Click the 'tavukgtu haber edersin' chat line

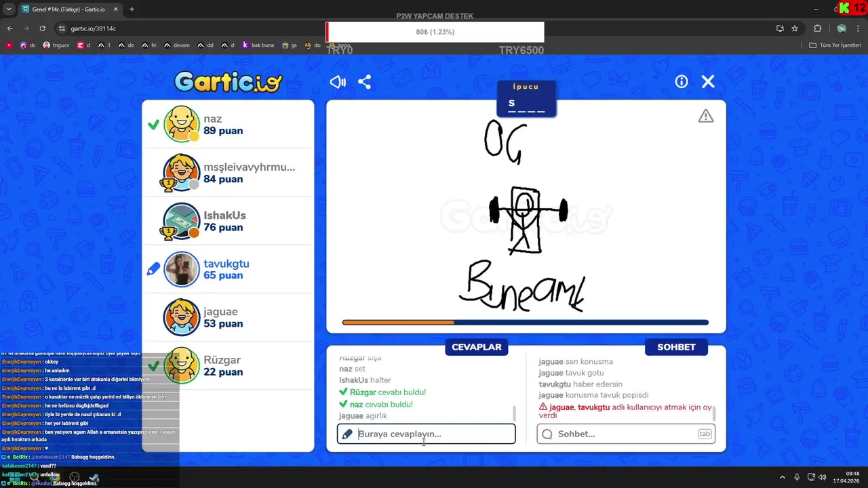click(x=580, y=384)
